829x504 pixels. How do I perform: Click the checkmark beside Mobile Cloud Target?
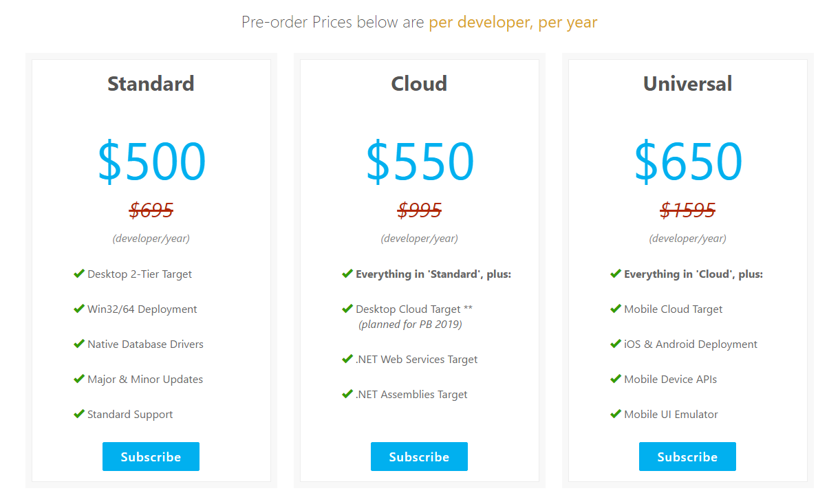(x=616, y=309)
